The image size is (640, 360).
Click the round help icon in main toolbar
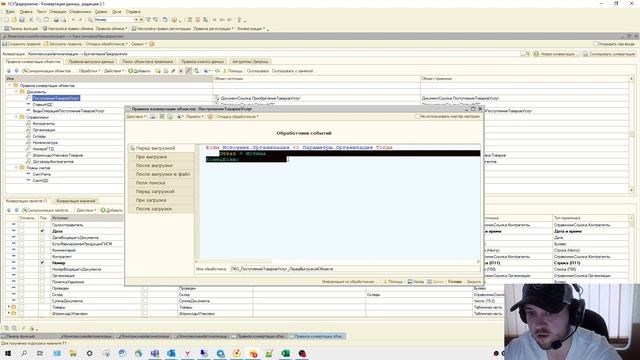(174, 20)
